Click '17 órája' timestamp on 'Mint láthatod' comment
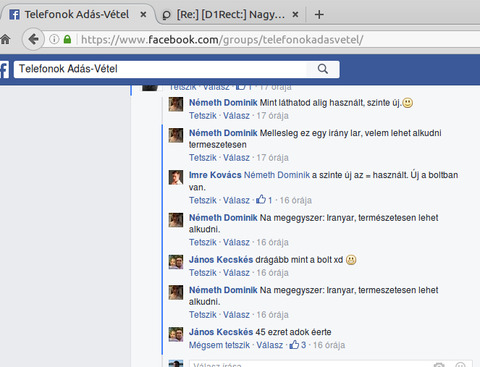The width and height of the screenshot is (480, 367). click(272, 116)
